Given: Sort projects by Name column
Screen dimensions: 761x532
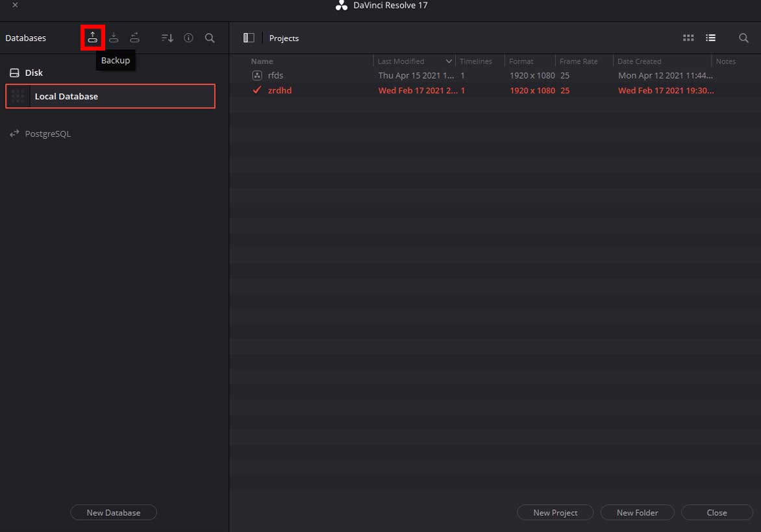Looking at the screenshot, I should tap(262, 62).
